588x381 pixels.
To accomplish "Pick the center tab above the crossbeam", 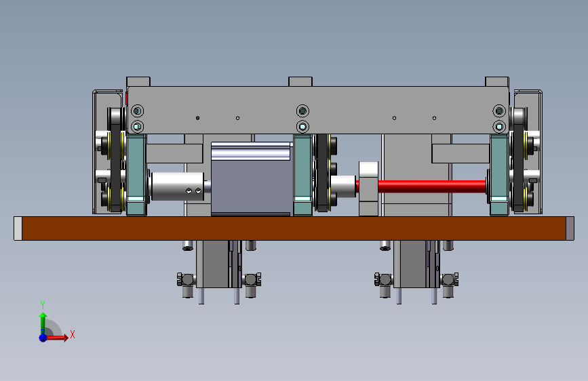I will pyautogui.click(x=300, y=81).
